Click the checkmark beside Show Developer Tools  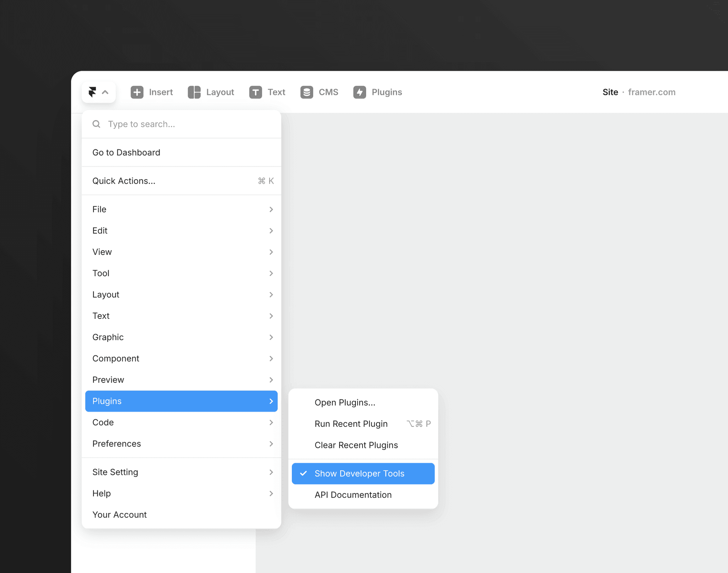pyautogui.click(x=303, y=473)
